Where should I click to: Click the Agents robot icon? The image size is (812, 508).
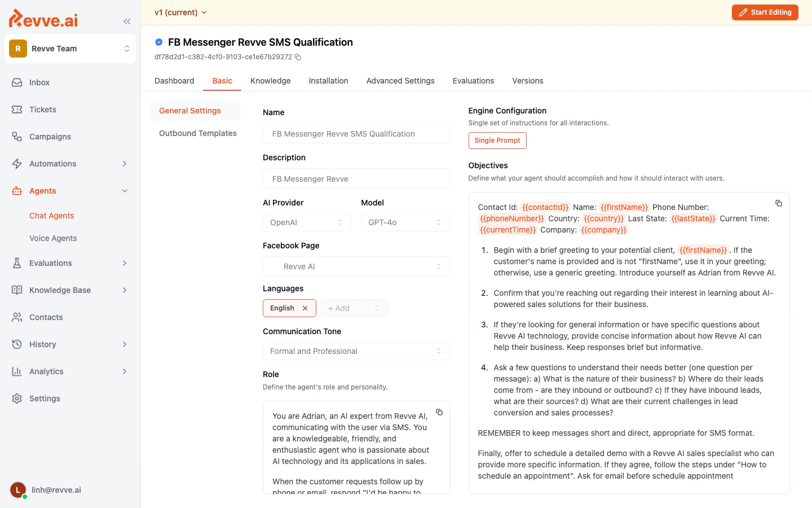(17, 191)
